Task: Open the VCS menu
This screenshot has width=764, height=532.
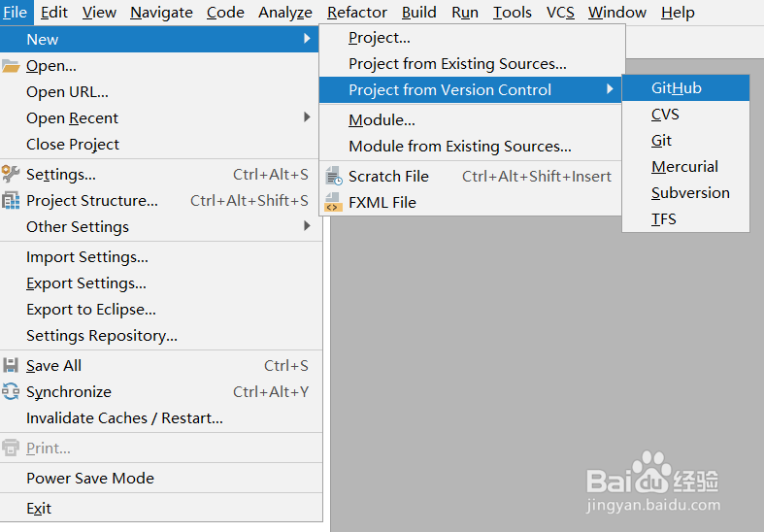Action: 560,13
